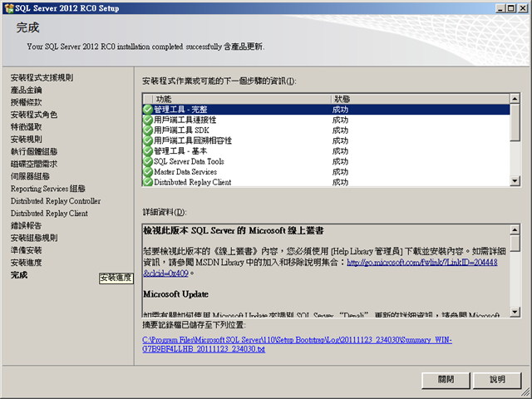The height and width of the screenshot is (399, 532).
Task: Click 產品金鑰 step in sidebar
Action: [26, 90]
